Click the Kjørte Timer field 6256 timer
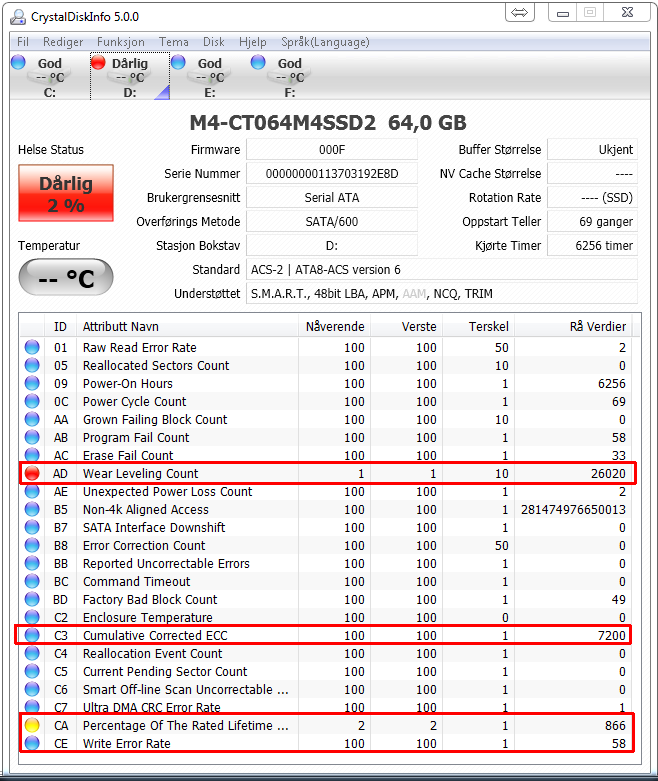Image resolution: width=658 pixels, height=781 pixels. click(592, 246)
